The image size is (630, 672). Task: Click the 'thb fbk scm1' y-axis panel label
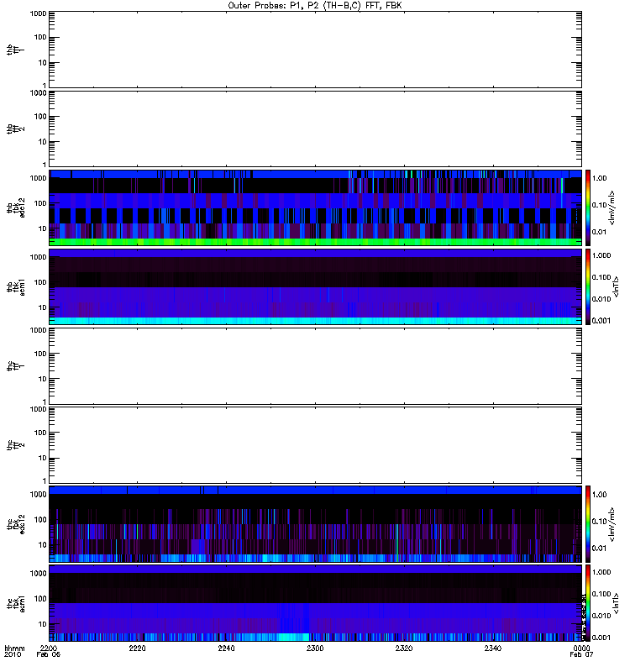[x=15, y=286]
